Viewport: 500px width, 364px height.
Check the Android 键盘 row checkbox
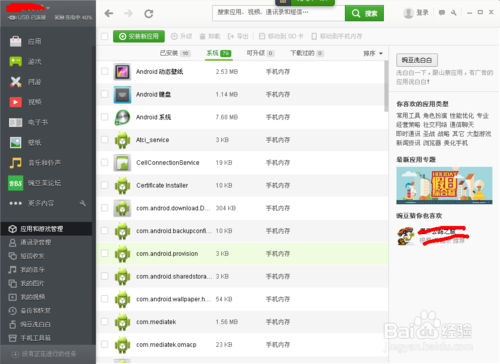pos(105,94)
